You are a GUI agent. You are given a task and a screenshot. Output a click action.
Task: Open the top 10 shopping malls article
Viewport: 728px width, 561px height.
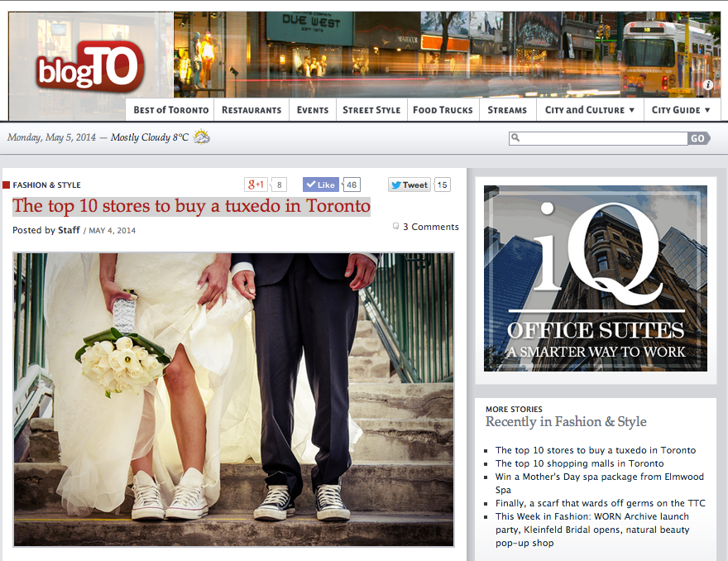pyautogui.click(x=580, y=463)
